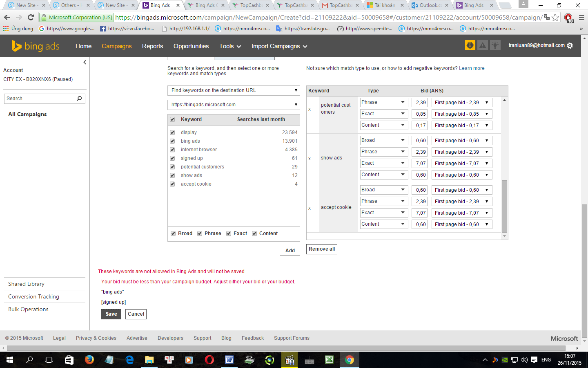Screen dimensions: 588x368
Task: Remove the 'show ads' keyword with its x
Action: pos(310,159)
